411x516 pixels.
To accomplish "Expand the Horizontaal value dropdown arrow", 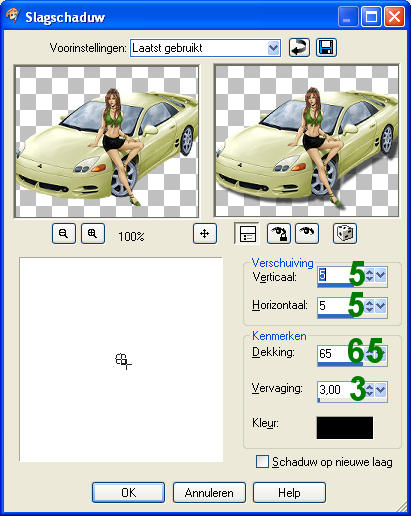I will pos(380,305).
